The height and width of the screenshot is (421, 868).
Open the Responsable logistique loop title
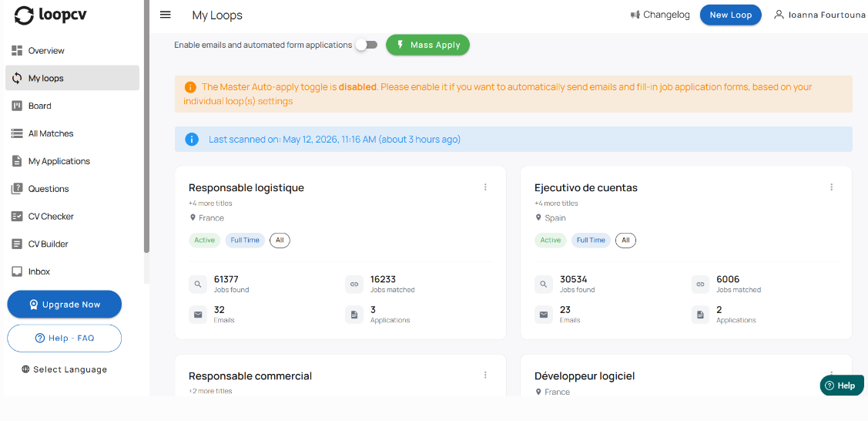[246, 188]
